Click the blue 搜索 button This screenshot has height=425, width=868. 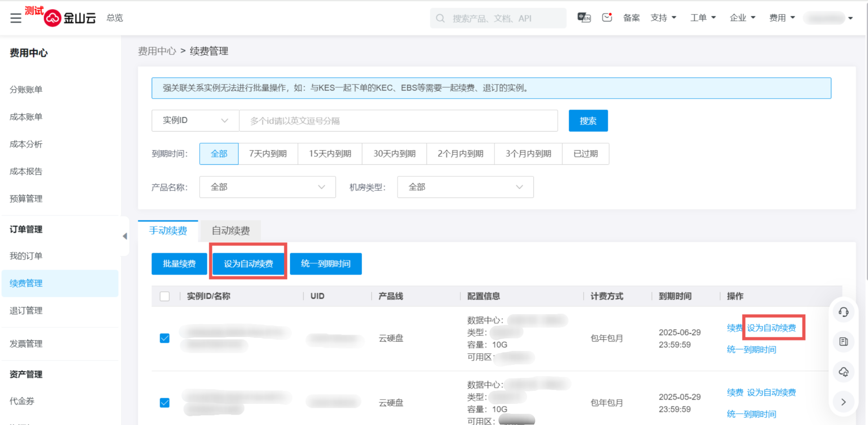(588, 121)
